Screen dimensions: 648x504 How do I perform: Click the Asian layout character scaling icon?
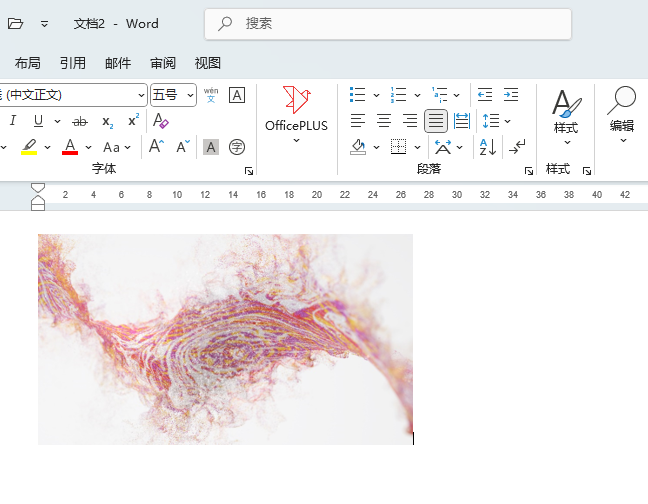(x=443, y=147)
